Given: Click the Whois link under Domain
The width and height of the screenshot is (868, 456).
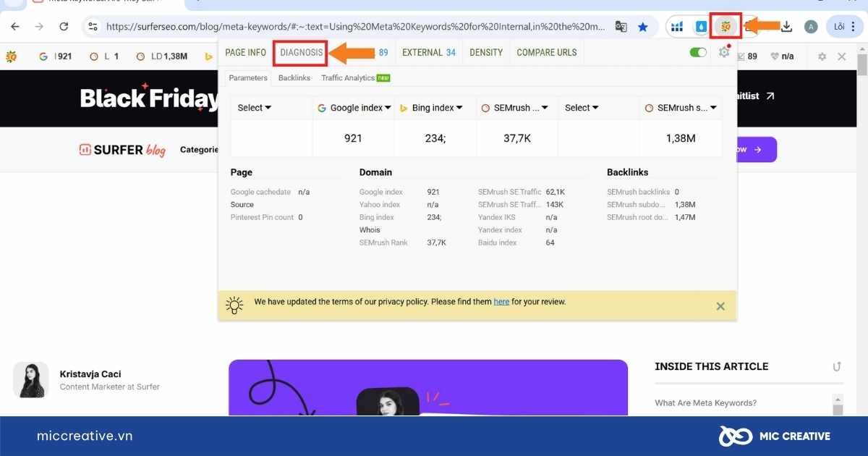Looking at the screenshot, I should (x=370, y=230).
